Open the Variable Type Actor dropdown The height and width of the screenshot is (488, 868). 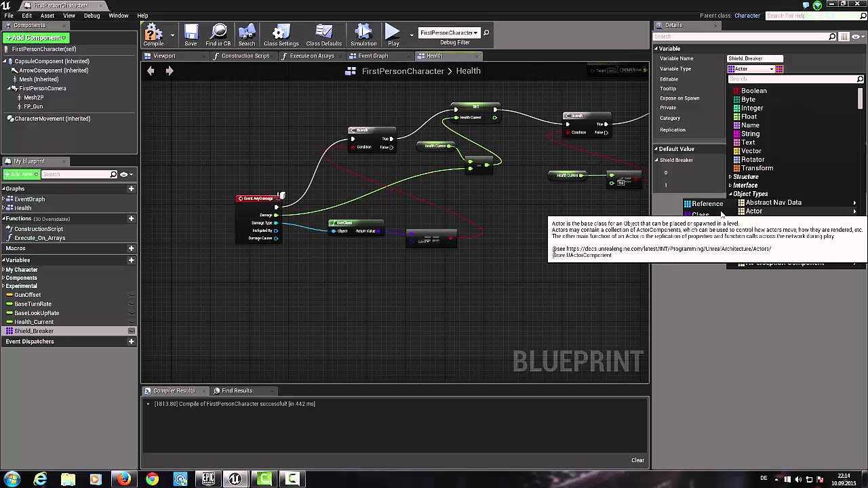point(751,69)
